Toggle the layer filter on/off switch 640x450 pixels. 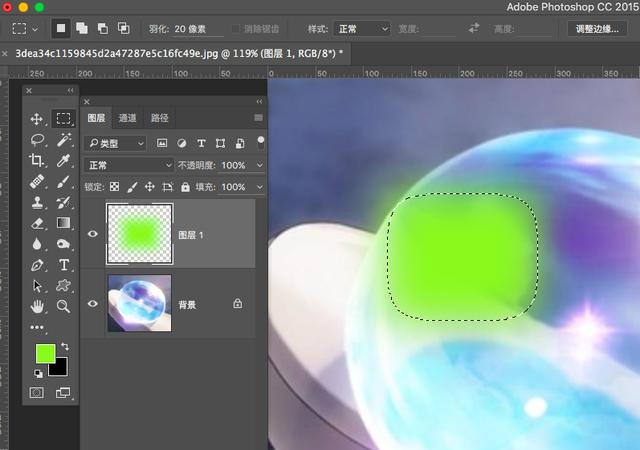tap(260, 143)
